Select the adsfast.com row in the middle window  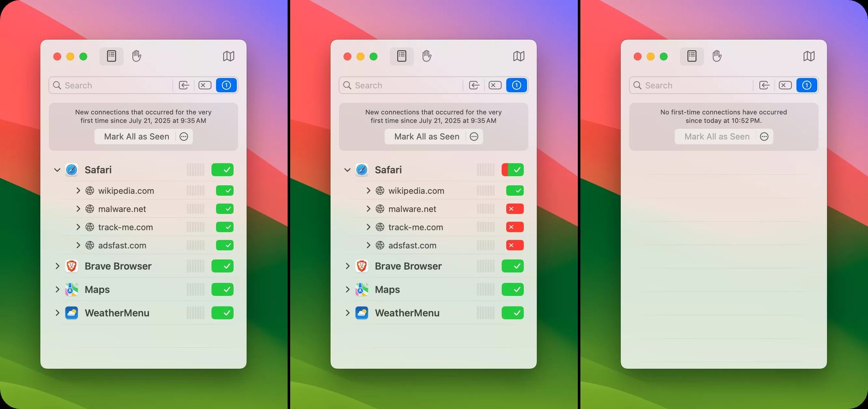pos(412,245)
